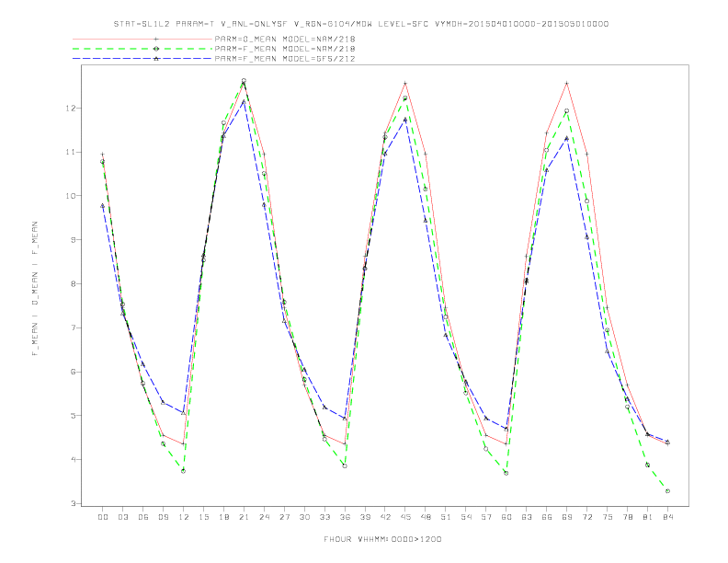Click x-axis tick label 09
728x563 pixels.
tap(163, 517)
